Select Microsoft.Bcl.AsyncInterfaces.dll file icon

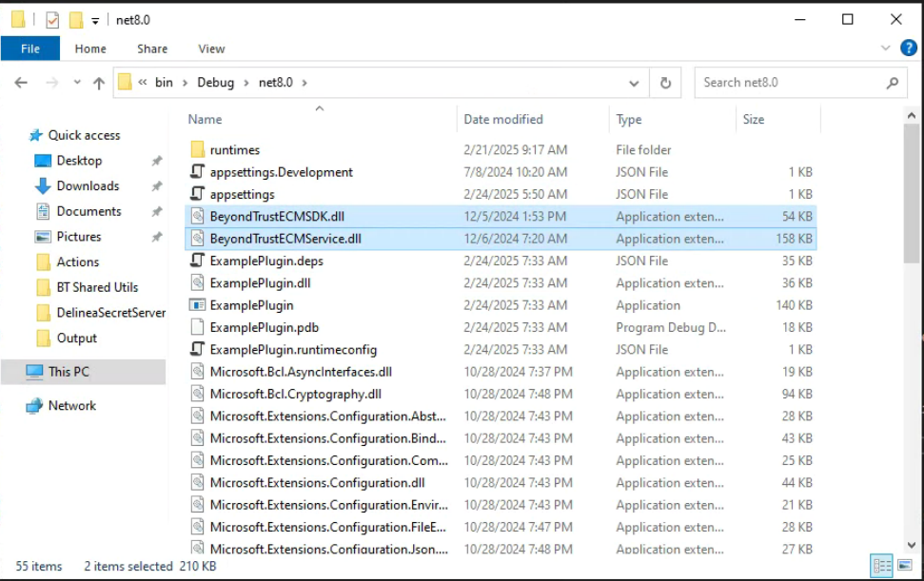point(197,372)
